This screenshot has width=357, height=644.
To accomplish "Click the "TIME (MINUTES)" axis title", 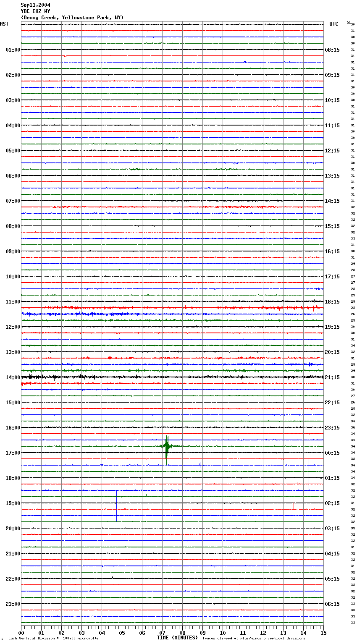I will [x=177, y=638].
